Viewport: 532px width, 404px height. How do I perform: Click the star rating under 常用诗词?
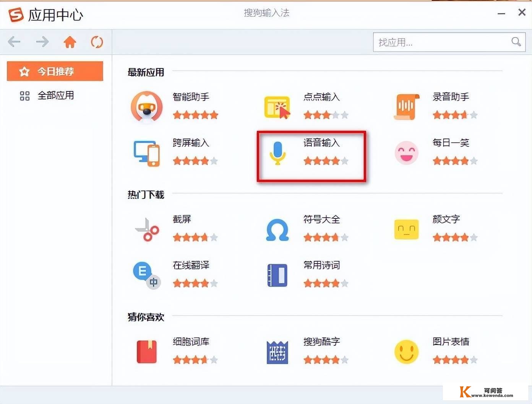point(326,283)
